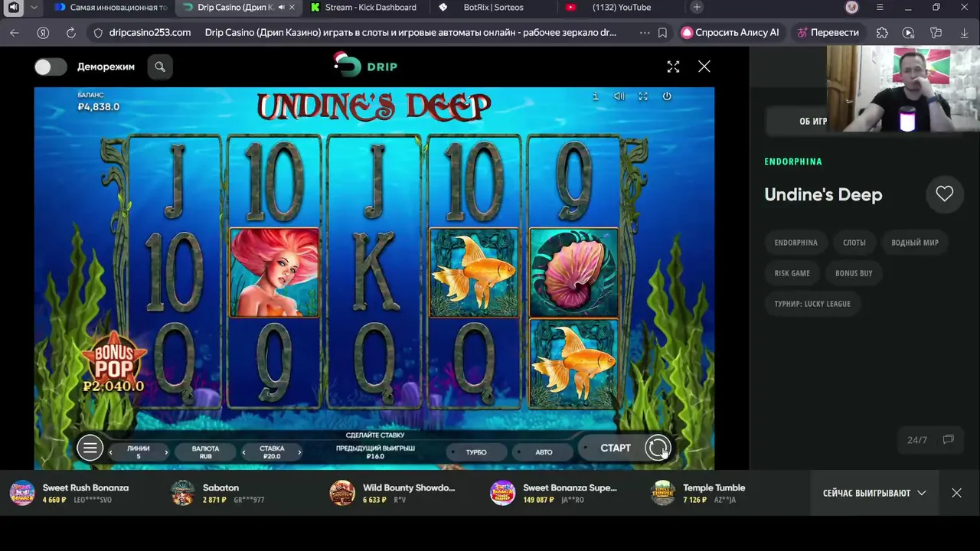Open Temple Tumble winner entry
This screenshot has height=551, width=980.
coord(698,493)
